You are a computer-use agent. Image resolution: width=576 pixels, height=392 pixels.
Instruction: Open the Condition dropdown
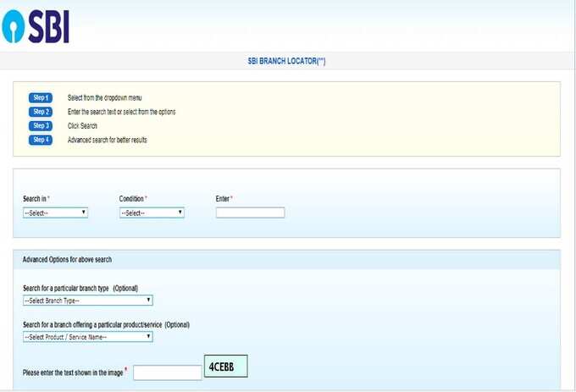point(152,213)
